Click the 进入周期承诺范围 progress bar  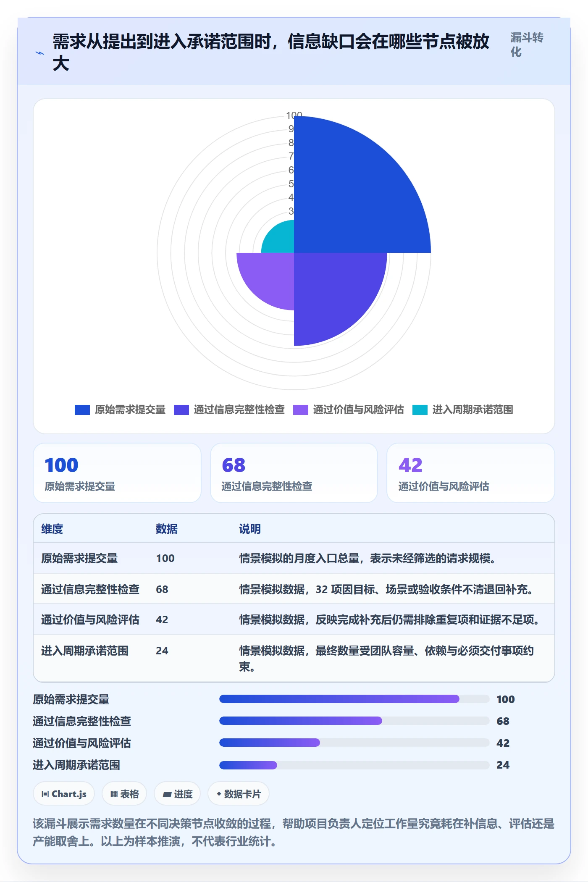(x=354, y=764)
